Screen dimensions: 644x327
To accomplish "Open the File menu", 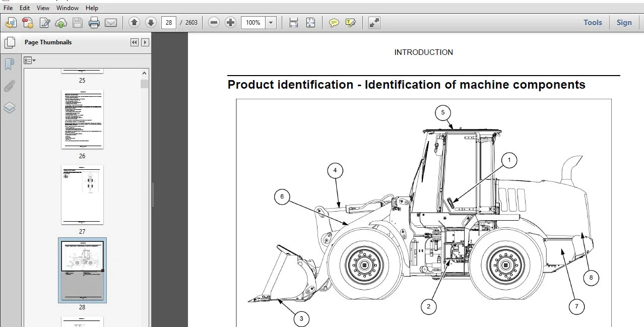I will (x=8, y=8).
